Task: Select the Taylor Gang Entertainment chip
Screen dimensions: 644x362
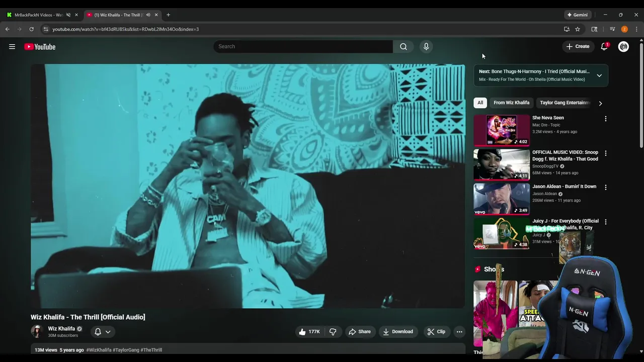Action: tap(564, 103)
